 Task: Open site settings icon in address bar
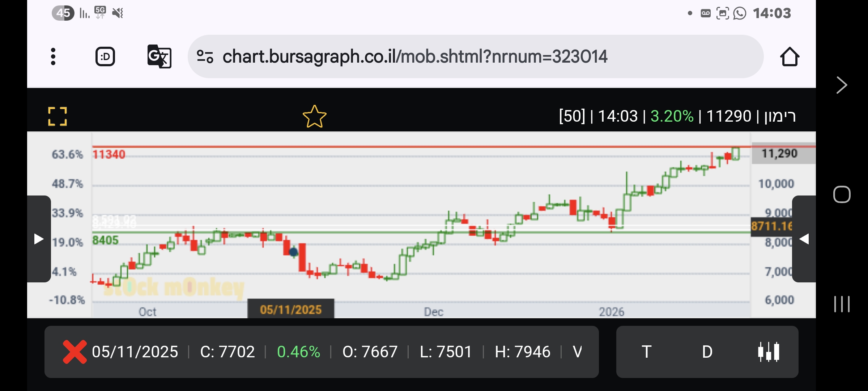point(205,56)
